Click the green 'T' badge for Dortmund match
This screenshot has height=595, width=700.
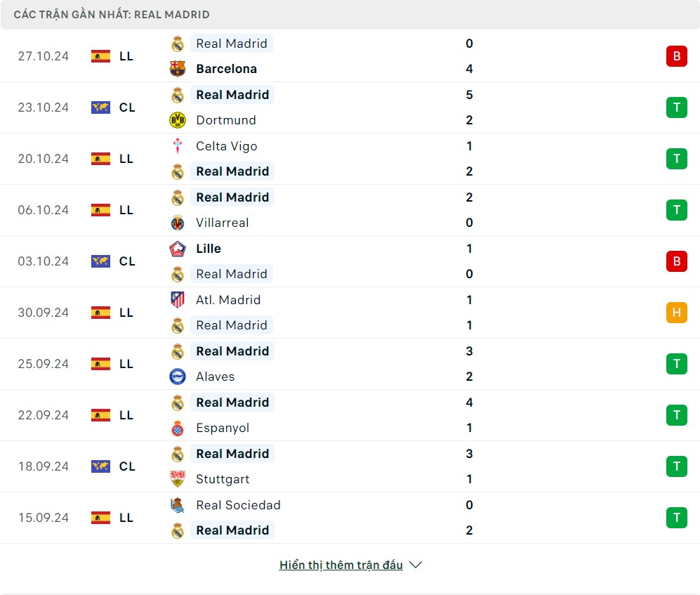click(676, 107)
